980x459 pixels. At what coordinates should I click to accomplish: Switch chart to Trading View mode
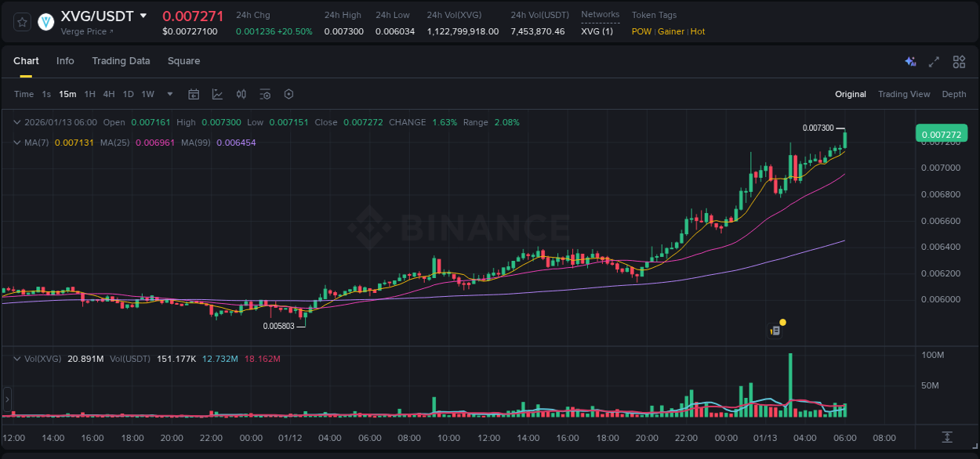point(904,94)
